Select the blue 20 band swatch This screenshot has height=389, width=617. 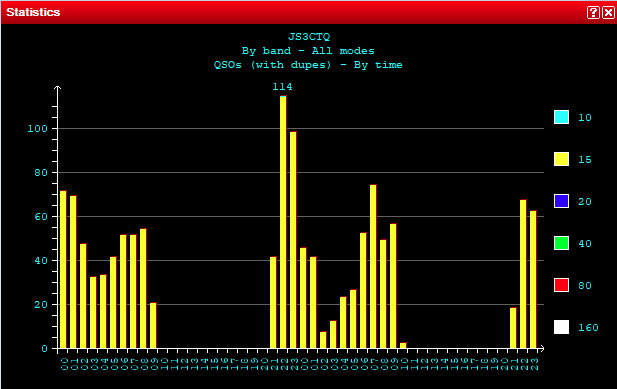click(x=561, y=201)
